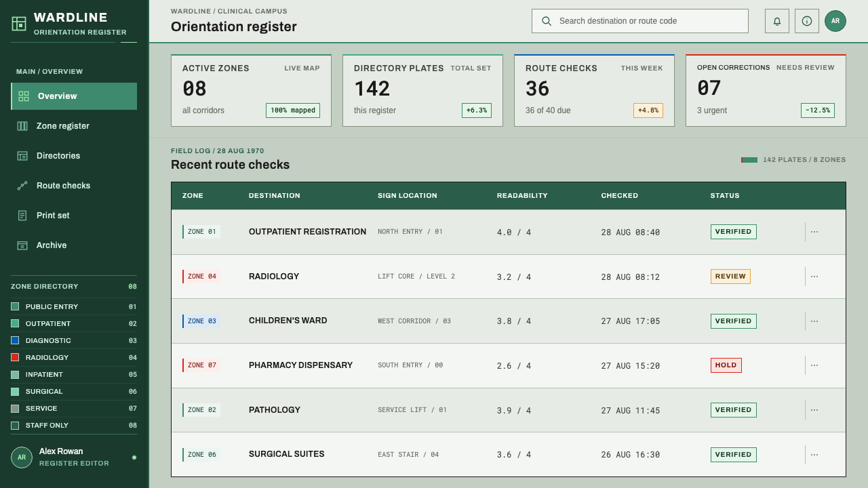
Task: Click the Radiology red zone swatch
Action: coord(15,357)
